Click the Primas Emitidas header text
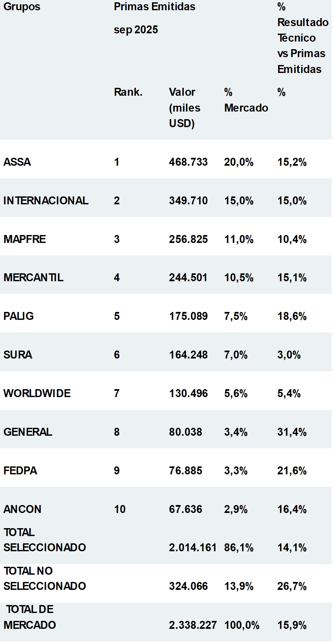333x644 pixels. pos(154,7)
